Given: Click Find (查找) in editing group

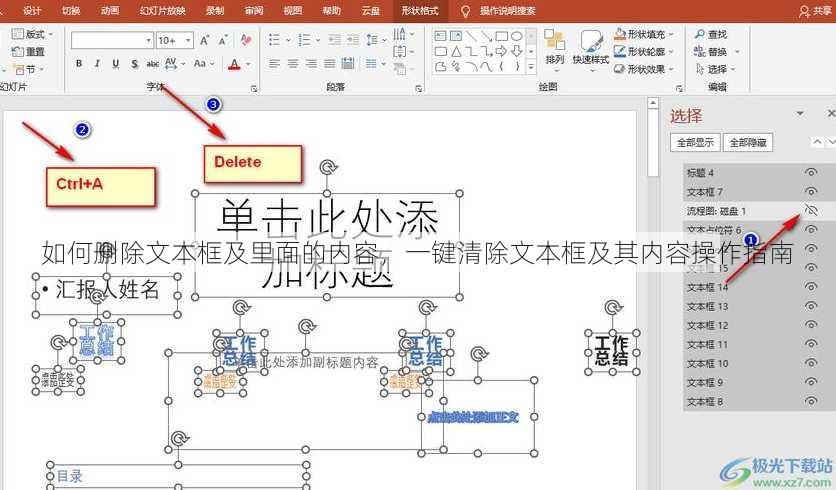Looking at the screenshot, I should (x=711, y=34).
